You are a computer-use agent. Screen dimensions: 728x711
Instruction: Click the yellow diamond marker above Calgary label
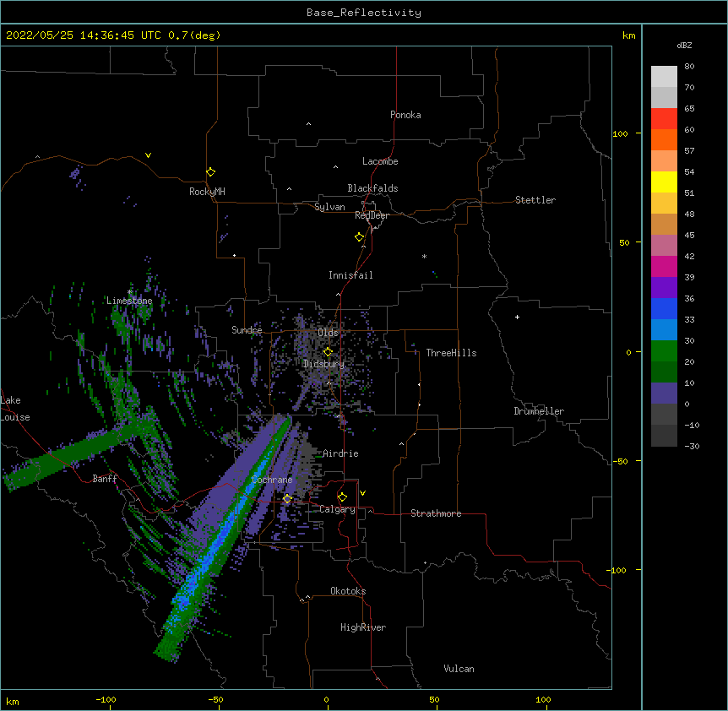tap(342, 497)
